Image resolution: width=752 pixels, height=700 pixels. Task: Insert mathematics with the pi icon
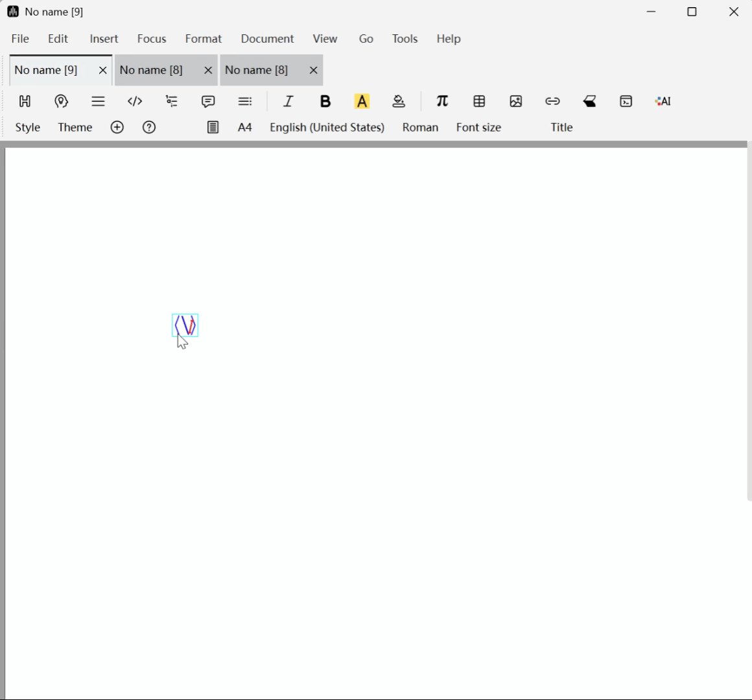point(442,101)
